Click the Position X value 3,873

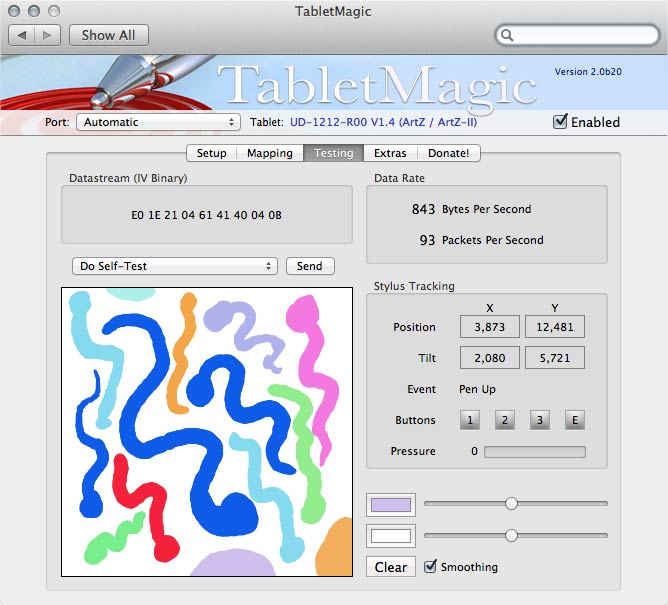point(489,327)
